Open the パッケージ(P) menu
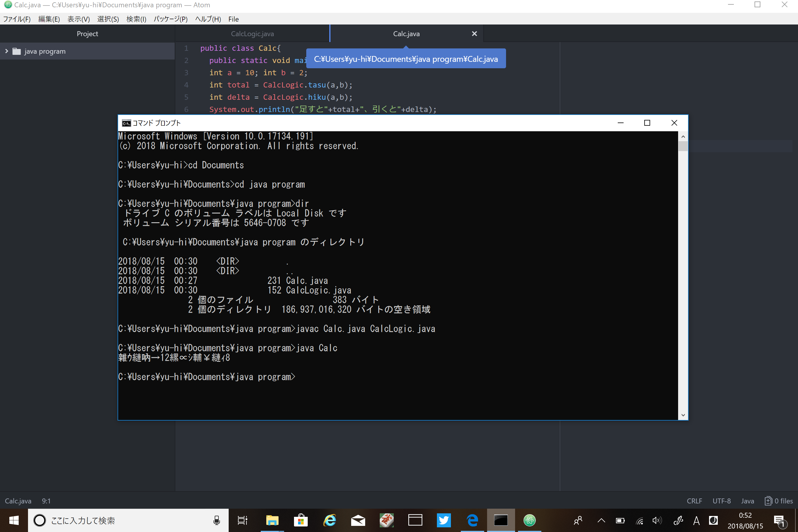 pos(170,19)
